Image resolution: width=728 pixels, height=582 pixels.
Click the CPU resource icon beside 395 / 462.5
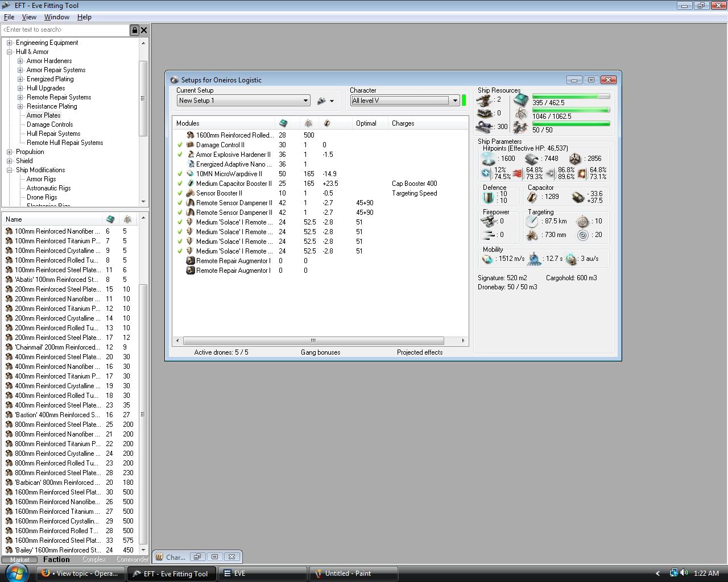tap(521, 100)
